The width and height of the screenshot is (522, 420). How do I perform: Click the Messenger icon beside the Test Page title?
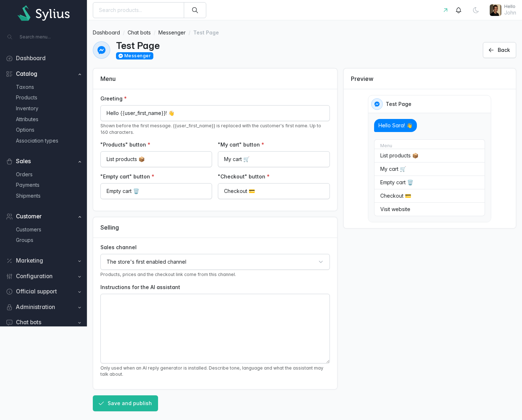click(x=101, y=50)
